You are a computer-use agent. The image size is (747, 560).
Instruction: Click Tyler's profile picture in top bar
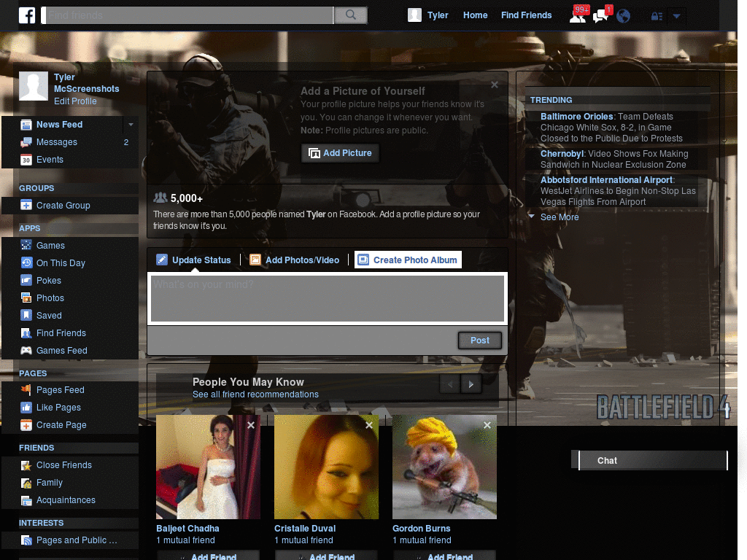pos(414,15)
